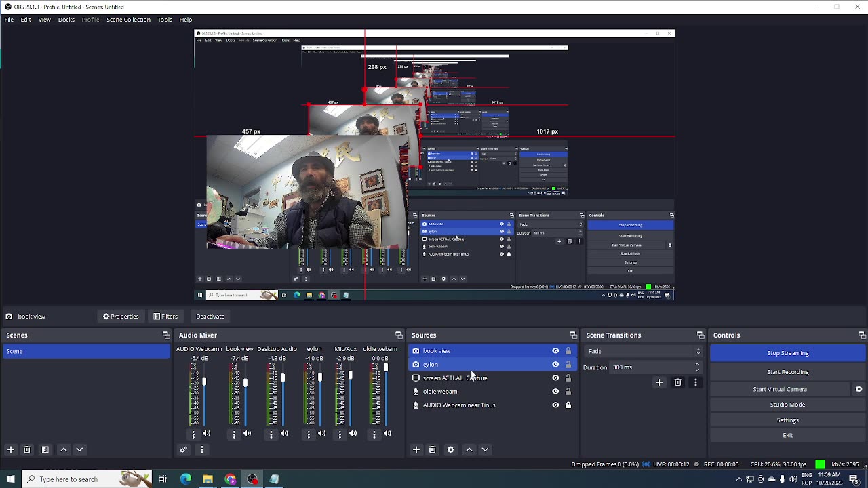Open the Scene Collection menu
Image resolution: width=868 pixels, height=488 pixels.
[x=128, y=20]
